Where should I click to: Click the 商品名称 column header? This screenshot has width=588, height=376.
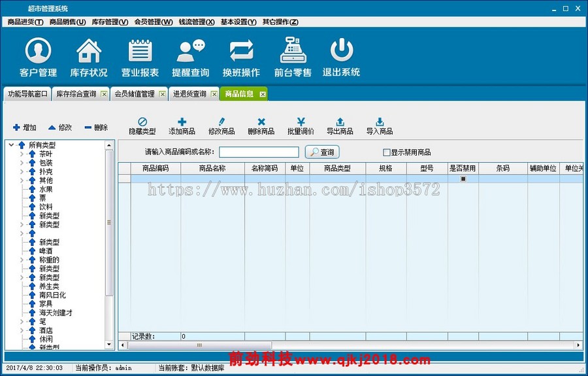(x=212, y=169)
